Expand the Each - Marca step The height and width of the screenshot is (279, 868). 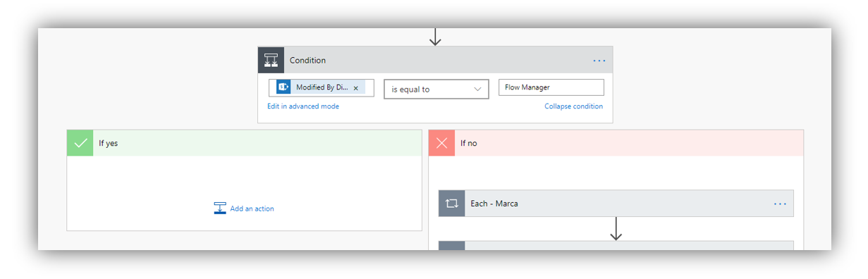click(x=616, y=204)
